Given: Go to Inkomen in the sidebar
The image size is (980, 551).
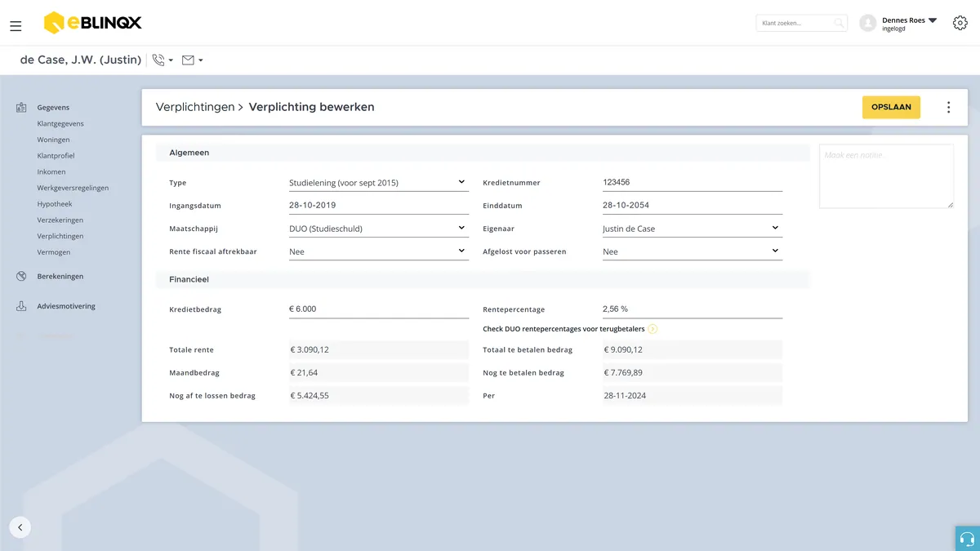Looking at the screenshot, I should coord(51,172).
